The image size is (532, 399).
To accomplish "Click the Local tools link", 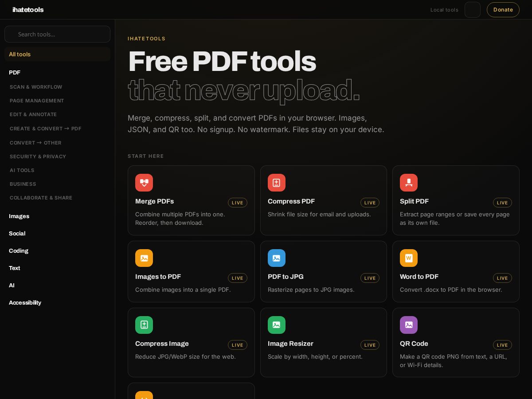I will coord(444,10).
